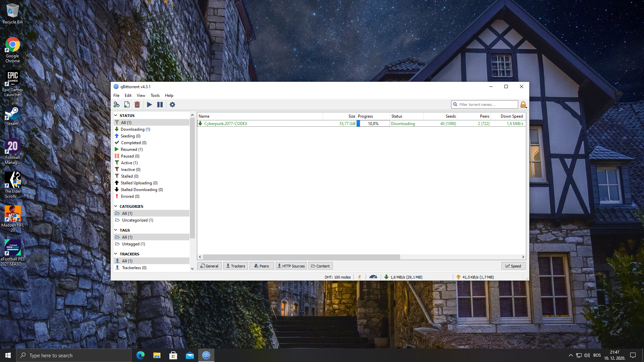Switch to the Content tab
This screenshot has width=644, height=362.
(x=320, y=266)
